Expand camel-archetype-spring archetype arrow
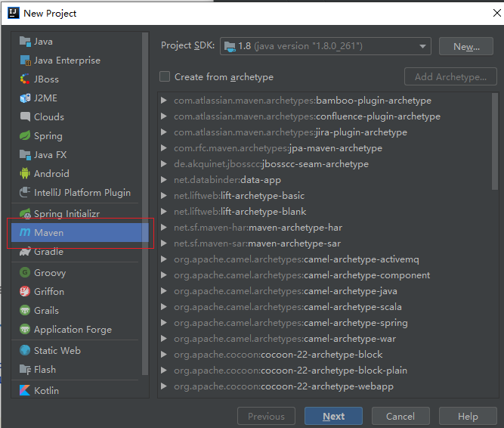The width and height of the screenshot is (504, 428). (164, 323)
